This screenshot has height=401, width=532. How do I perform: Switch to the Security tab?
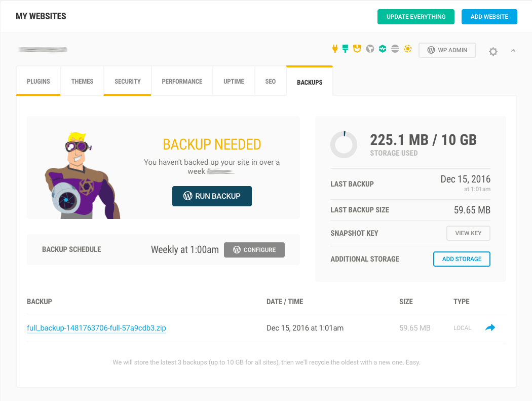point(128,82)
